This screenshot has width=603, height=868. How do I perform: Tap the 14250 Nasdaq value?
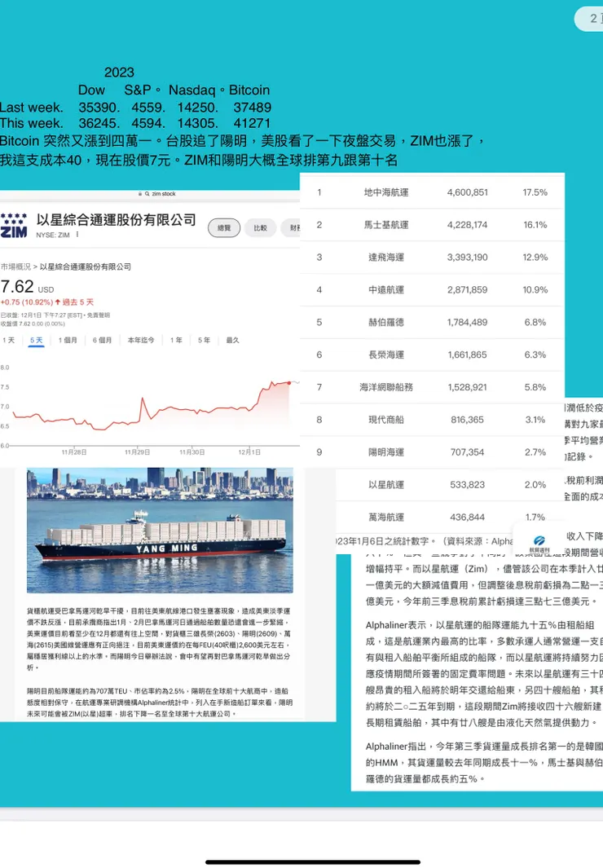(196, 108)
